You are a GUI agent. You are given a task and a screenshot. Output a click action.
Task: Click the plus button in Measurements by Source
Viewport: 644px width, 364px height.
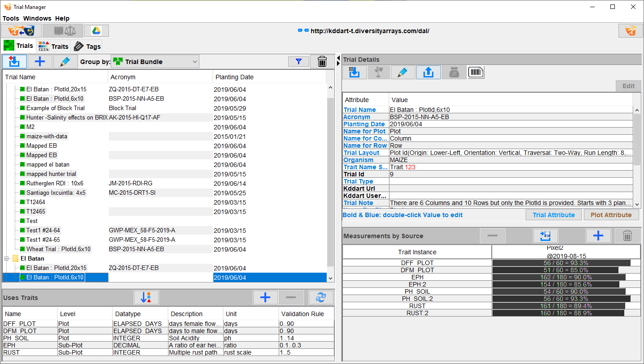pyautogui.click(x=598, y=236)
